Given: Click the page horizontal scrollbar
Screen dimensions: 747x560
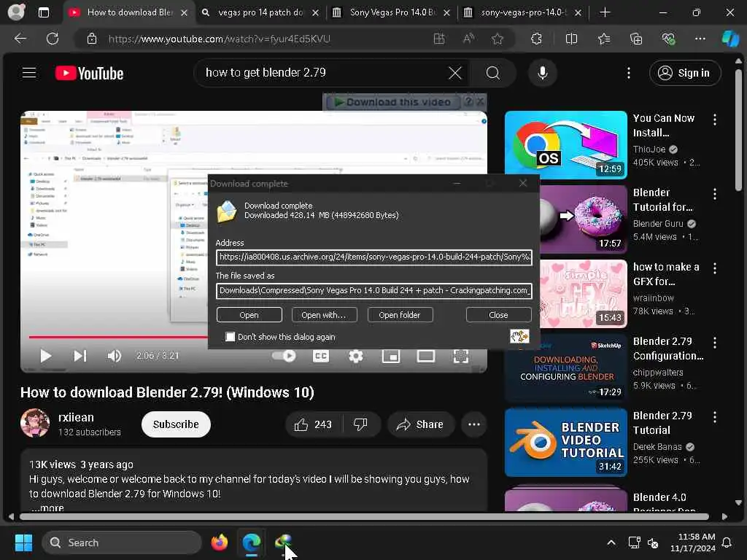Looking at the screenshot, I should (x=364, y=517).
